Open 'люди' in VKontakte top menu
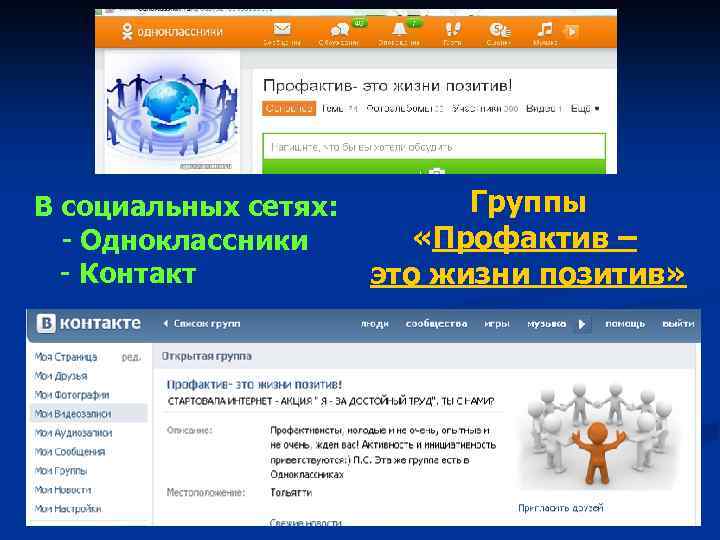Image resolution: width=720 pixels, height=540 pixels. 375,324
